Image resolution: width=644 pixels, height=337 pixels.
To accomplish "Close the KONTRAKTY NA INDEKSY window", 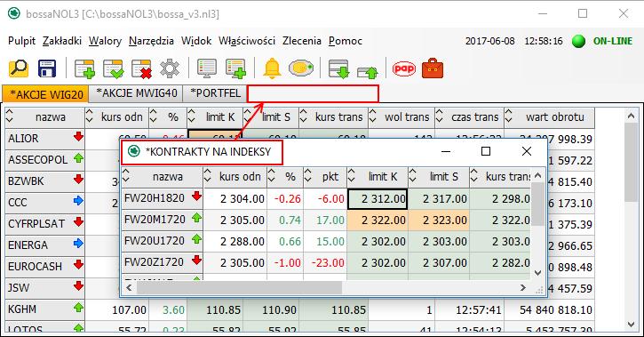I will (x=527, y=152).
